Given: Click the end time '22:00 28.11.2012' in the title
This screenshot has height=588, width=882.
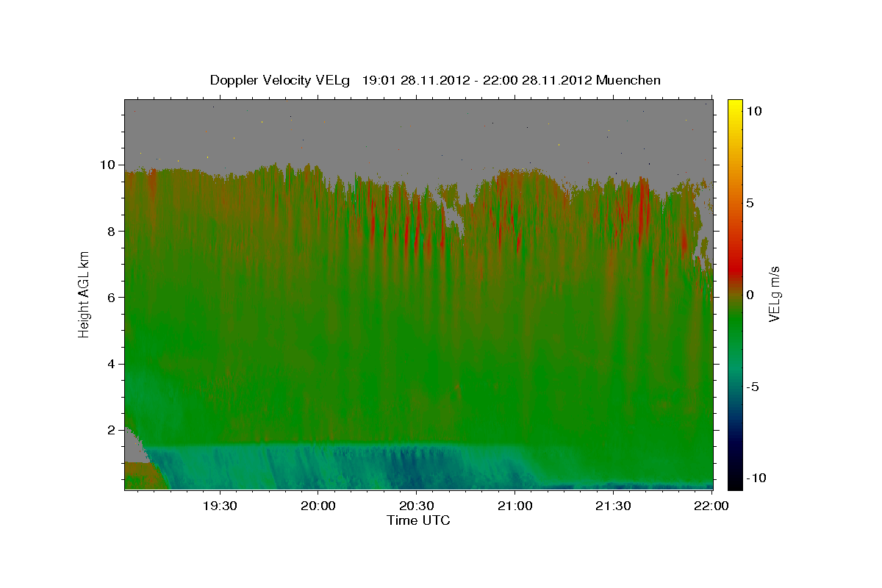Looking at the screenshot, I should pos(537,80).
